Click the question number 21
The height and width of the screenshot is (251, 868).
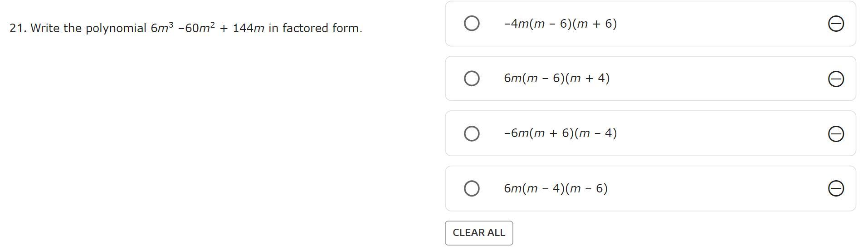18,29
